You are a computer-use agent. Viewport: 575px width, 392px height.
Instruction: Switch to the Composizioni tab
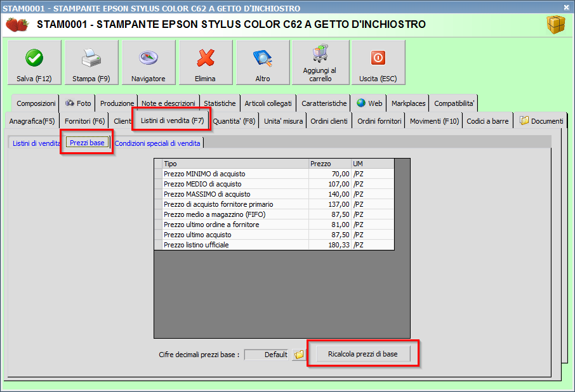36,103
